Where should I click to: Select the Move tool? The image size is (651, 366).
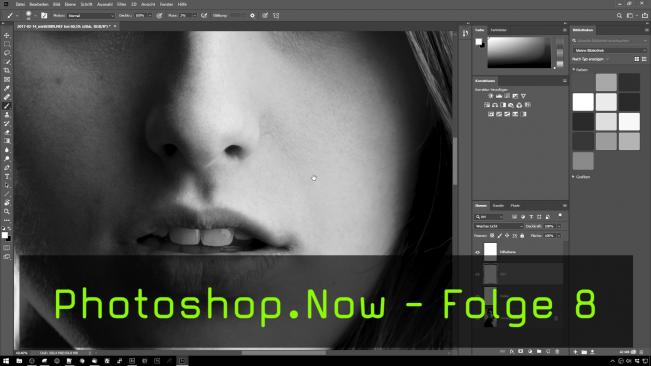(7, 35)
